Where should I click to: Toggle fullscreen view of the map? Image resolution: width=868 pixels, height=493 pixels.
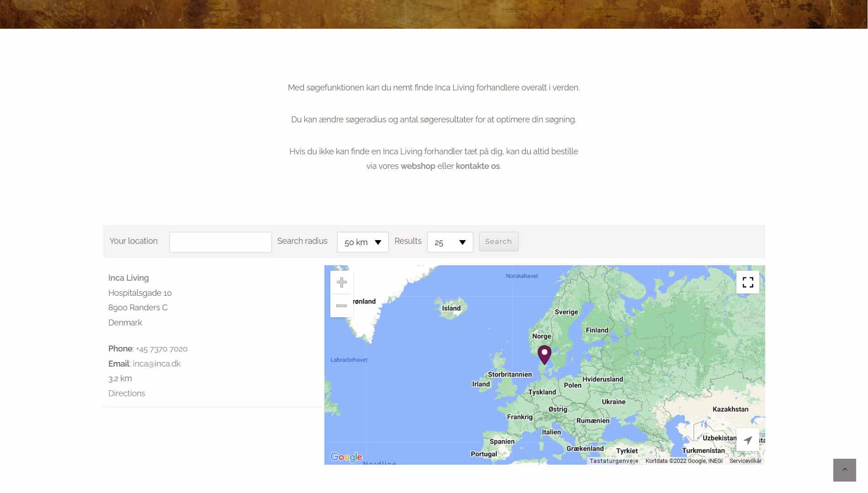tap(748, 282)
